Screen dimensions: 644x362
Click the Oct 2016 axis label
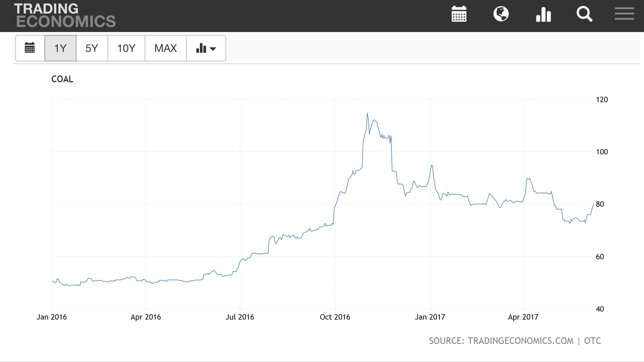click(335, 317)
